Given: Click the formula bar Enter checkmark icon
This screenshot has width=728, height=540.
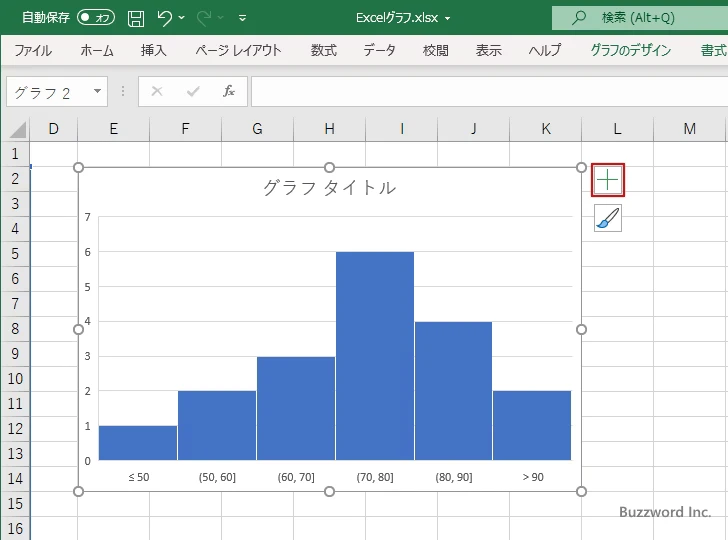Looking at the screenshot, I should coord(193,91).
